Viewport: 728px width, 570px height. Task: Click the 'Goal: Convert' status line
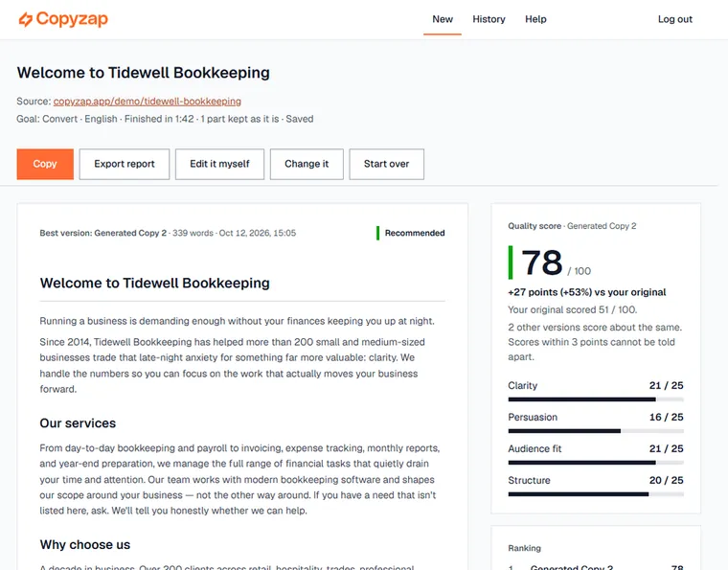(x=165, y=119)
